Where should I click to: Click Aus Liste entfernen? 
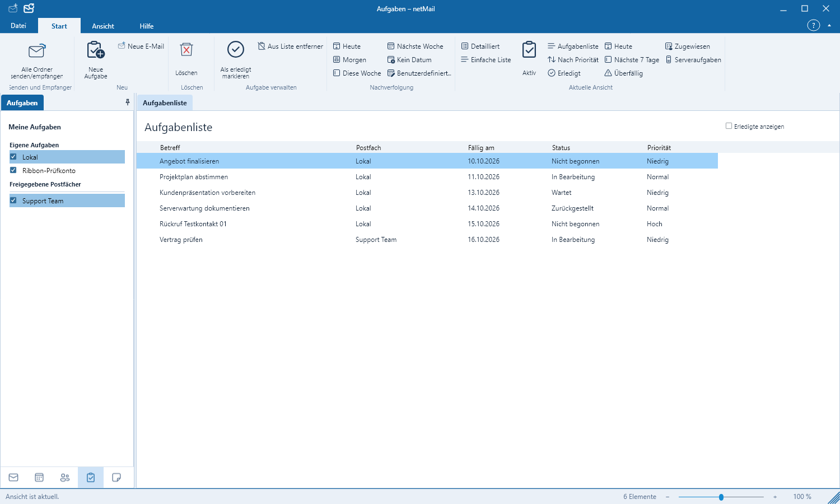290,46
